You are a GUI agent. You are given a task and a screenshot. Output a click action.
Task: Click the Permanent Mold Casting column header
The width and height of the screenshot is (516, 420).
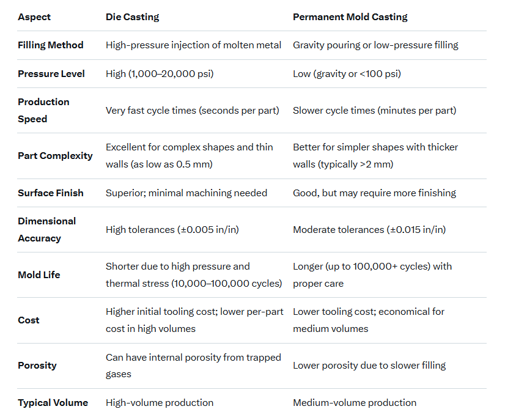click(350, 17)
